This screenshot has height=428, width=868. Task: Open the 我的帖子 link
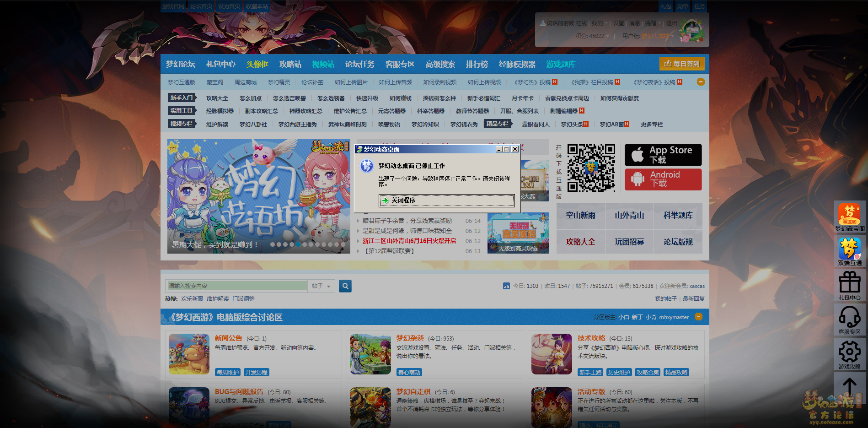point(666,299)
